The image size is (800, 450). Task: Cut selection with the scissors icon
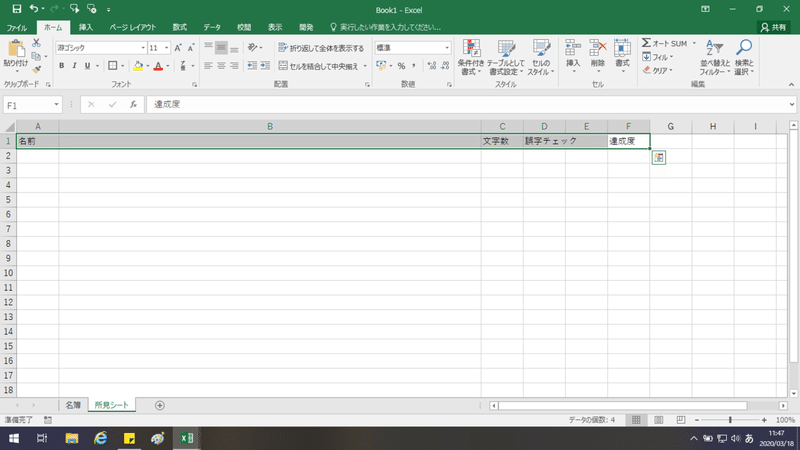tap(36, 43)
